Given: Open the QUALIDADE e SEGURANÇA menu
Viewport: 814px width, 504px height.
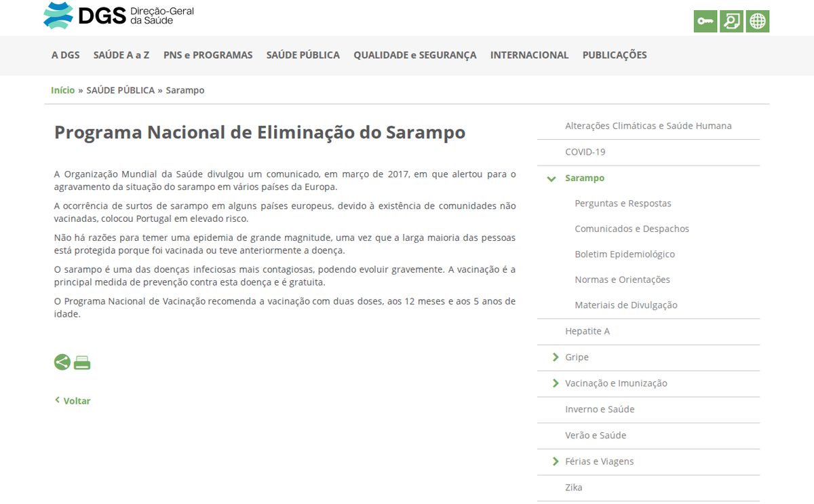Looking at the screenshot, I should point(415,55).
